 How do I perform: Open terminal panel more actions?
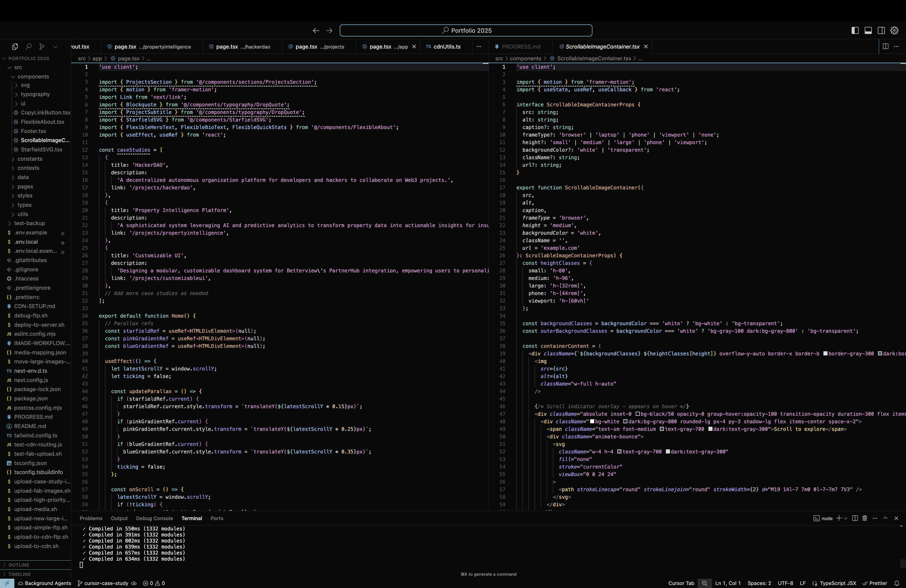click(875, 518)
